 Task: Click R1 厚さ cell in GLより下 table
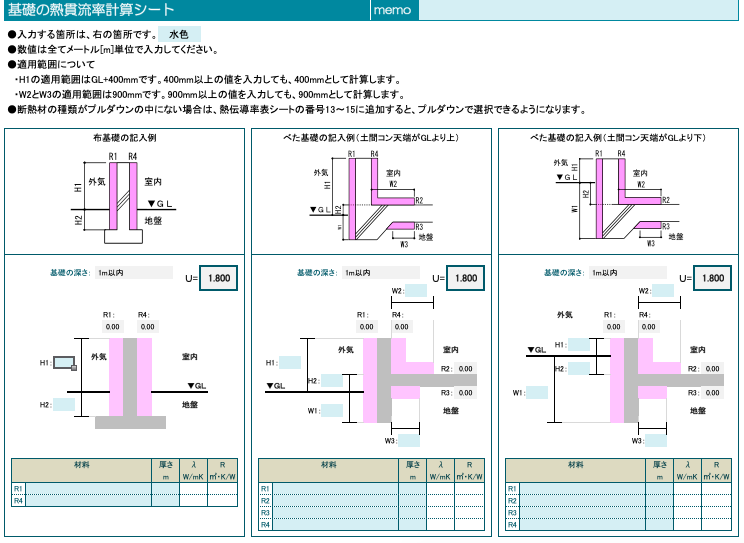(660, 488)
